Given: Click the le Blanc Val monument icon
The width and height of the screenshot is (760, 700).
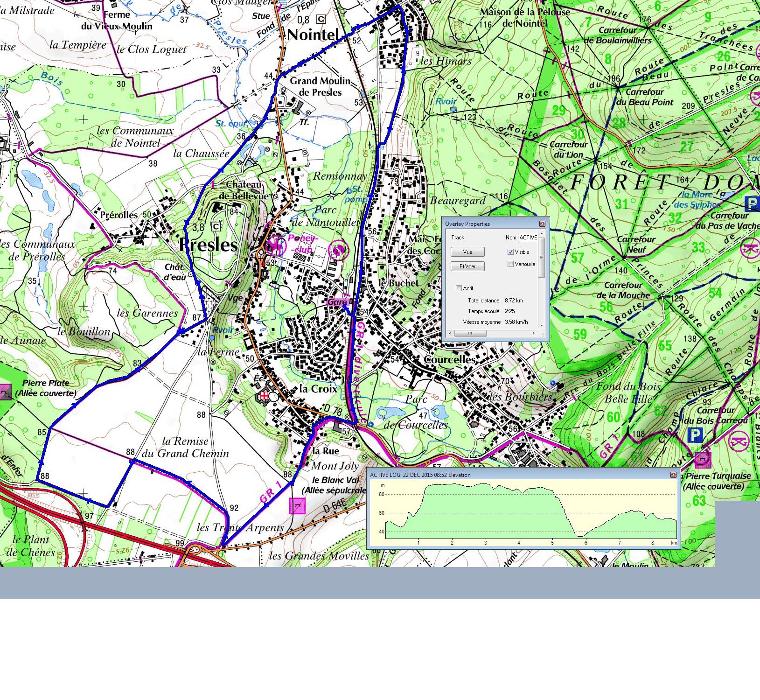Looking at the screenshot, I should pyautogui.click(x=297, y=506).
